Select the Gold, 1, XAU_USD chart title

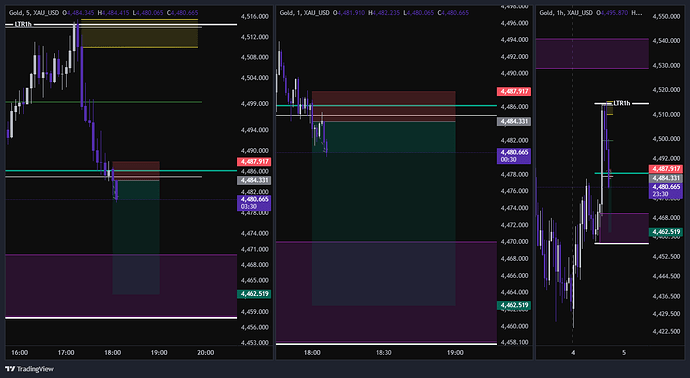(305, 13)
